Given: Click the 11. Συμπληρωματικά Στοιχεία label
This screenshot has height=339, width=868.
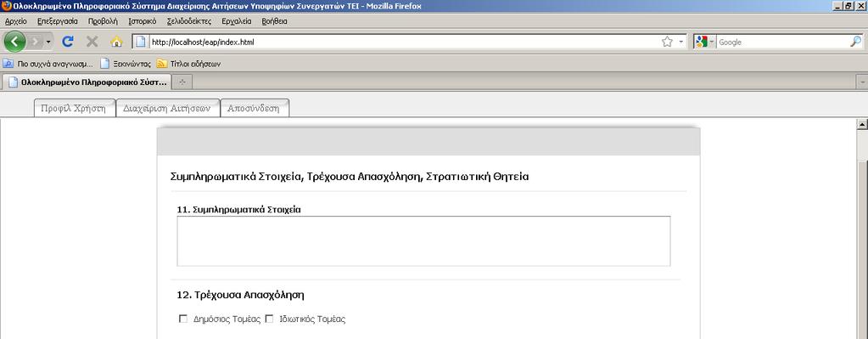Looking at the screenshot, I should [238, 209].
